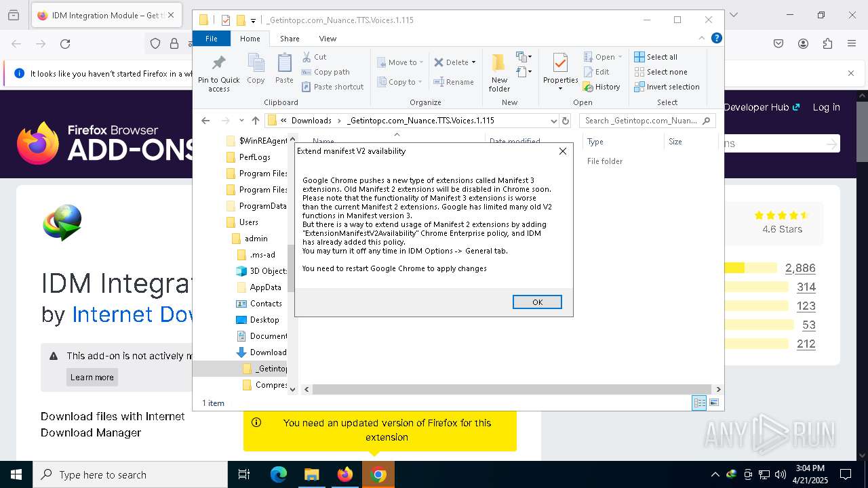Click Edit in the ribbon Open group
This screenshot has height=488, width=868.
coord(596,72)
